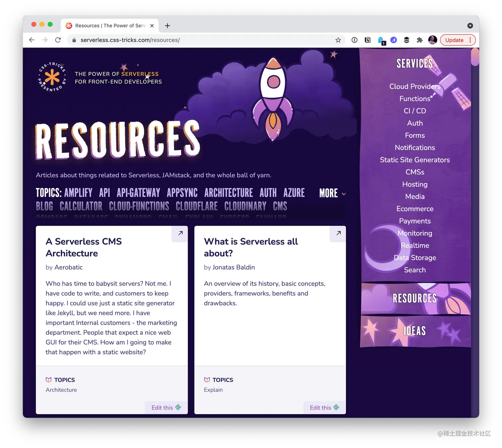Viewport: 502px width, 448px height.
Task: Open the Chrome profile avatar
Action: tap(433, 40)
